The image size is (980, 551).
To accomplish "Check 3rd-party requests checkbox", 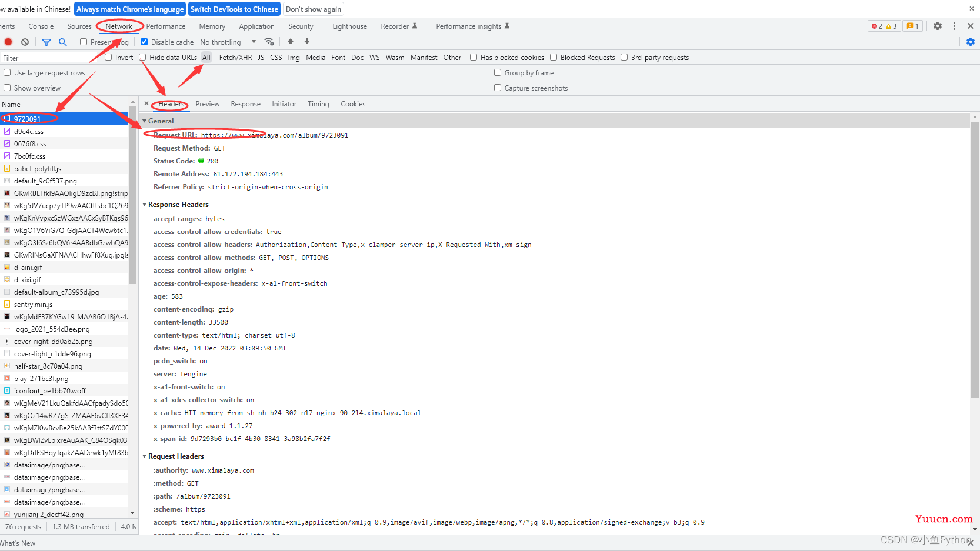I will tap(624, 57).
